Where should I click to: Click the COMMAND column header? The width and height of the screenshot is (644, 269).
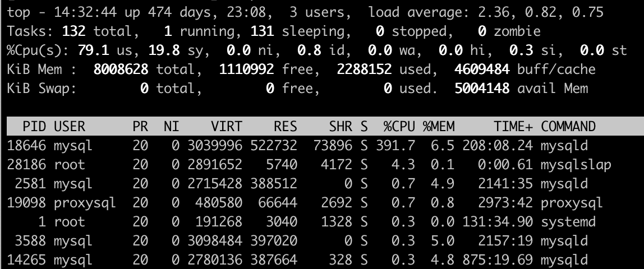[568, 127]
